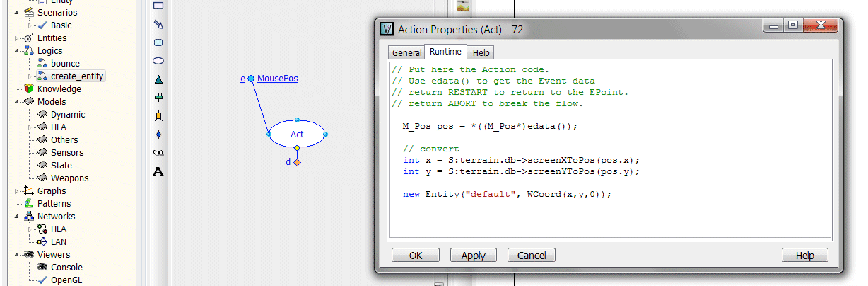Click the blue diamond connector tool

click(x=158, y=135)
